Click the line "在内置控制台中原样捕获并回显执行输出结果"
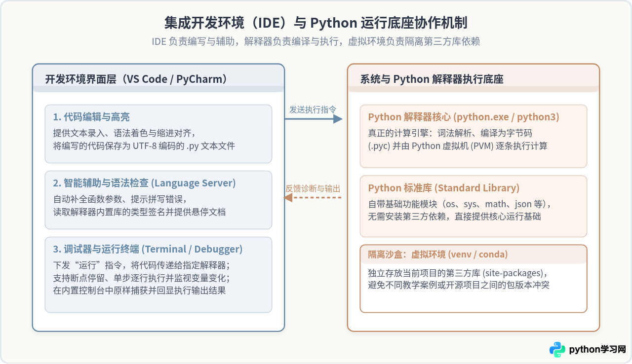Viewport: 632px width, 364px height. click(140, 290)
